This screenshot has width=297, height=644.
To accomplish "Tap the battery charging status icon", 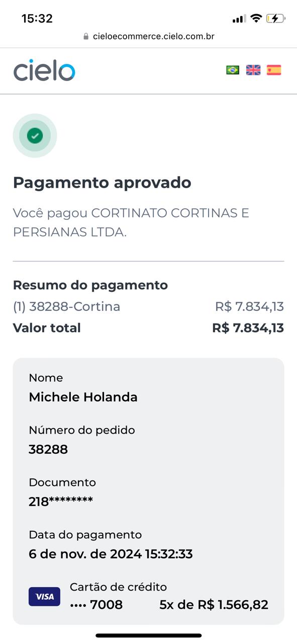I will (276, 19).
